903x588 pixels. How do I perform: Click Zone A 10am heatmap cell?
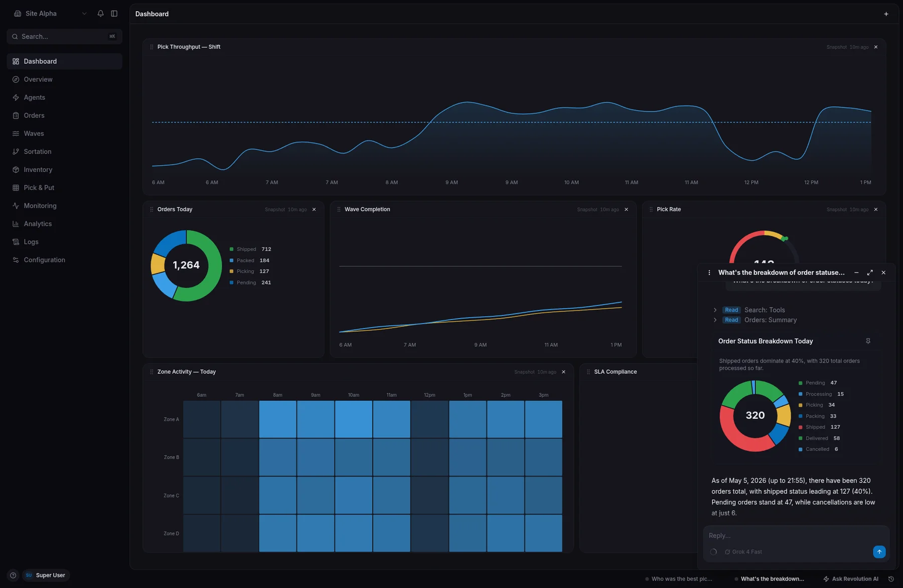coord(354,419)
